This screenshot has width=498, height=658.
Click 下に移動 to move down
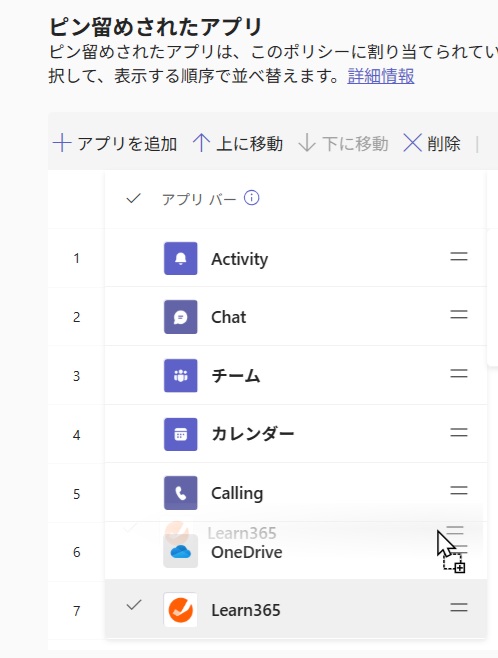click(343, 144)
